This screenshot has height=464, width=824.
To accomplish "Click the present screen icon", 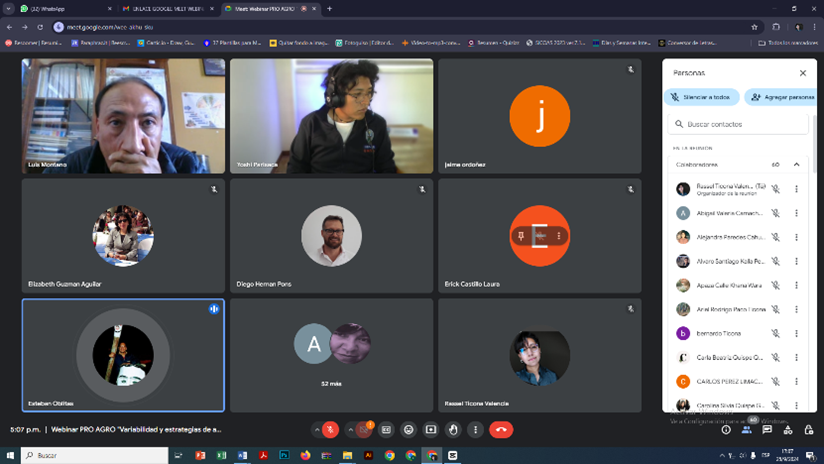I will (x=431, y=429).
